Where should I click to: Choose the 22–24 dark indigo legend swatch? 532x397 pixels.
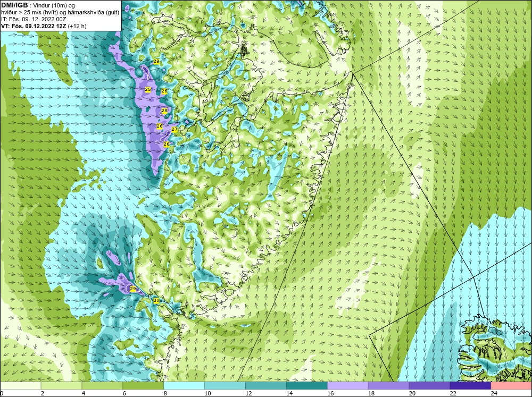(x=470, y=386)
